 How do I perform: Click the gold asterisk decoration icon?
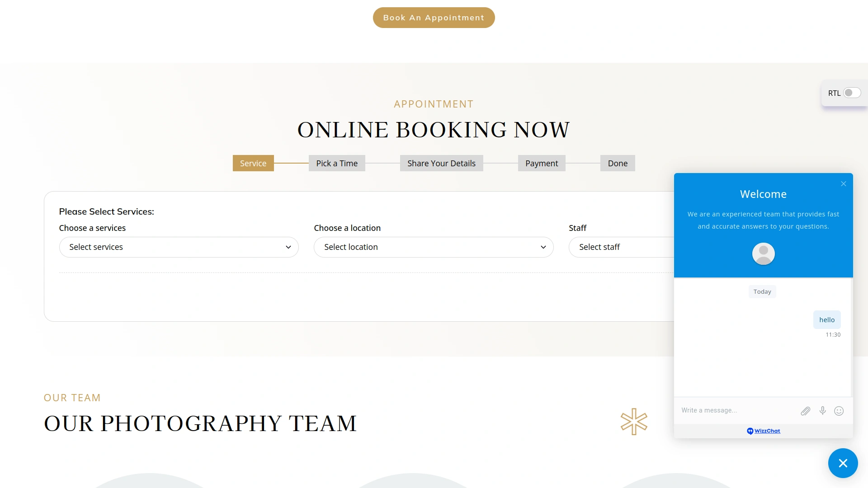(634, 422)
